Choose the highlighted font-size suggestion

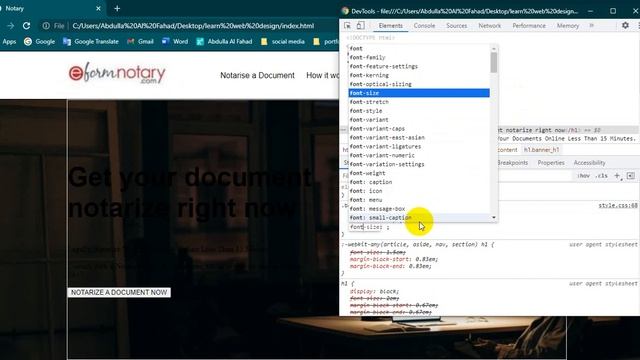tap(419, 93)
